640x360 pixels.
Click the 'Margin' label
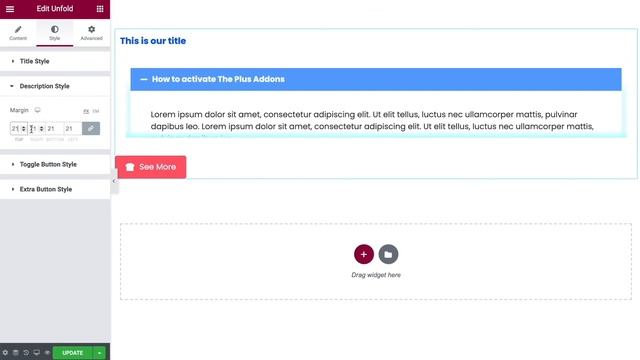[x=19, y=110]
